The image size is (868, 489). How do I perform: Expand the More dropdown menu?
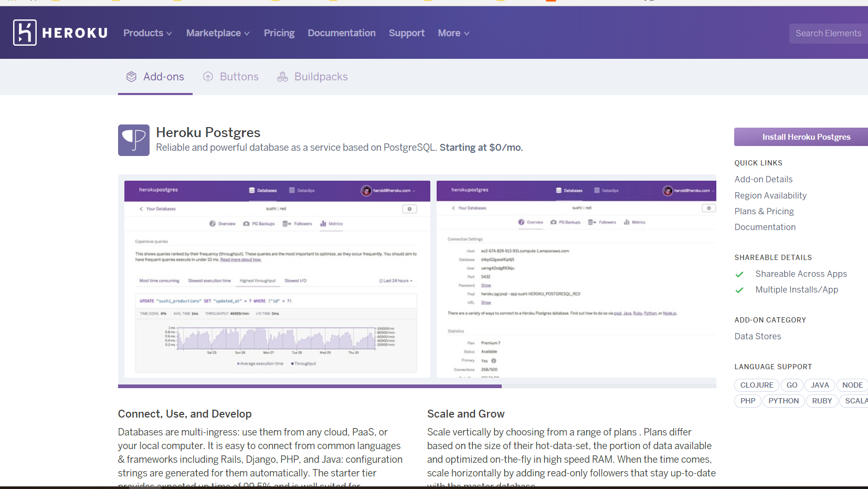453,33
